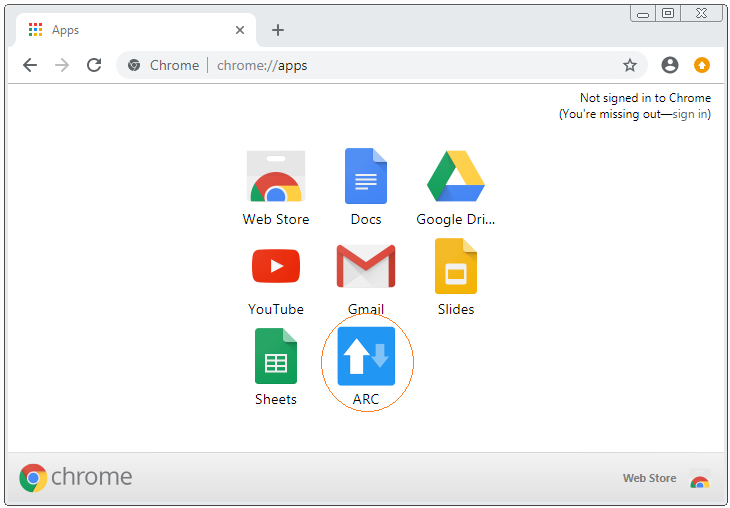
Task: Select the Apps tab
Action: tap(135, 30)
